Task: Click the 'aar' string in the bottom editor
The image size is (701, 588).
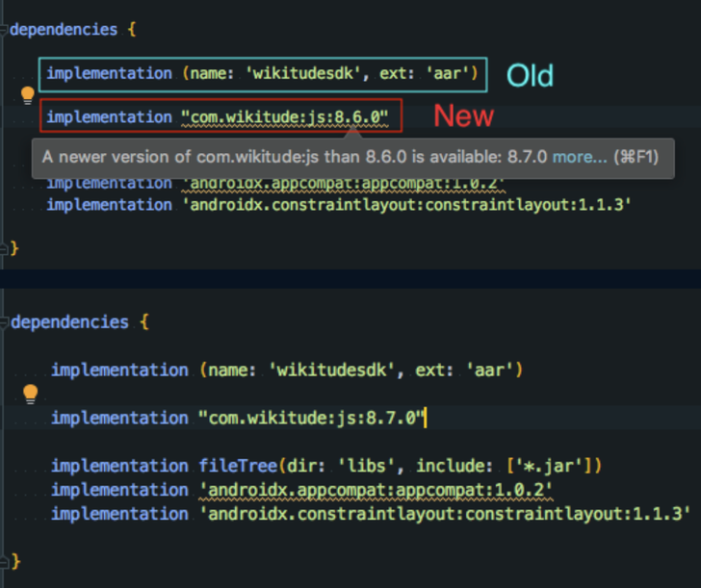Action: pos(489,371)
